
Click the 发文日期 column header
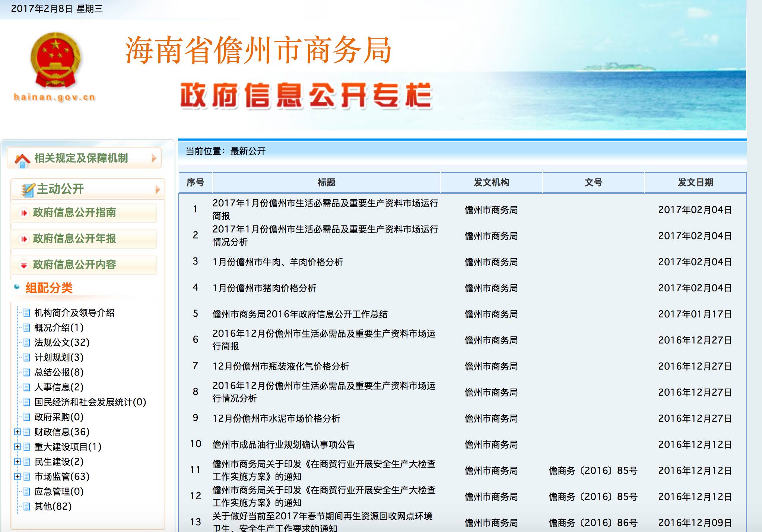pos(695,183)
